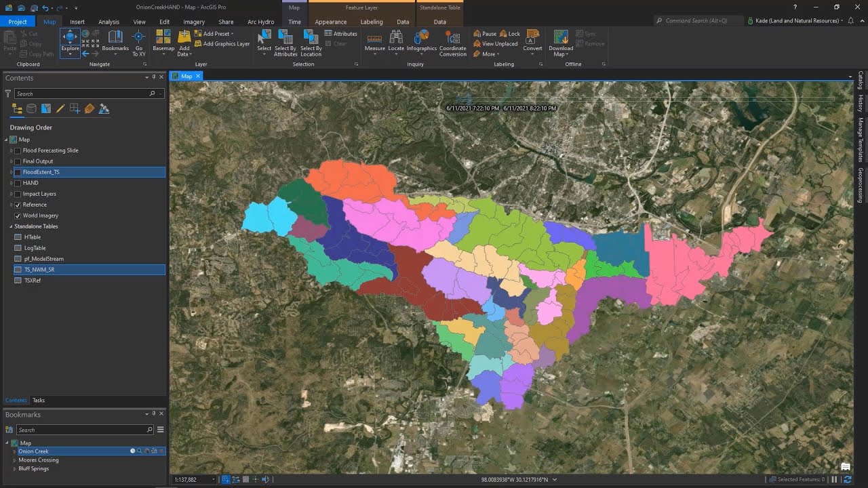Open the Catalog side pane

tap(861, 80)
